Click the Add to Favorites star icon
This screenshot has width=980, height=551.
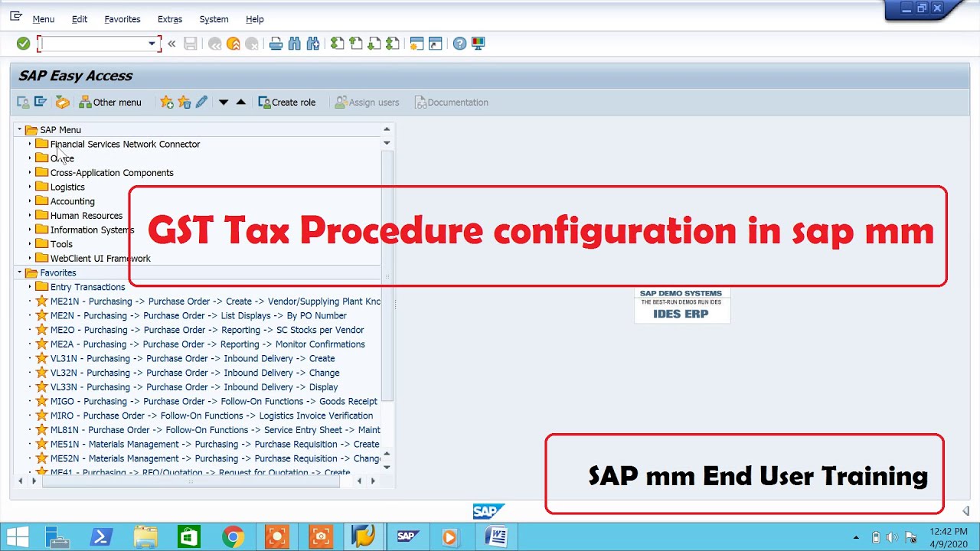point(166,102)
